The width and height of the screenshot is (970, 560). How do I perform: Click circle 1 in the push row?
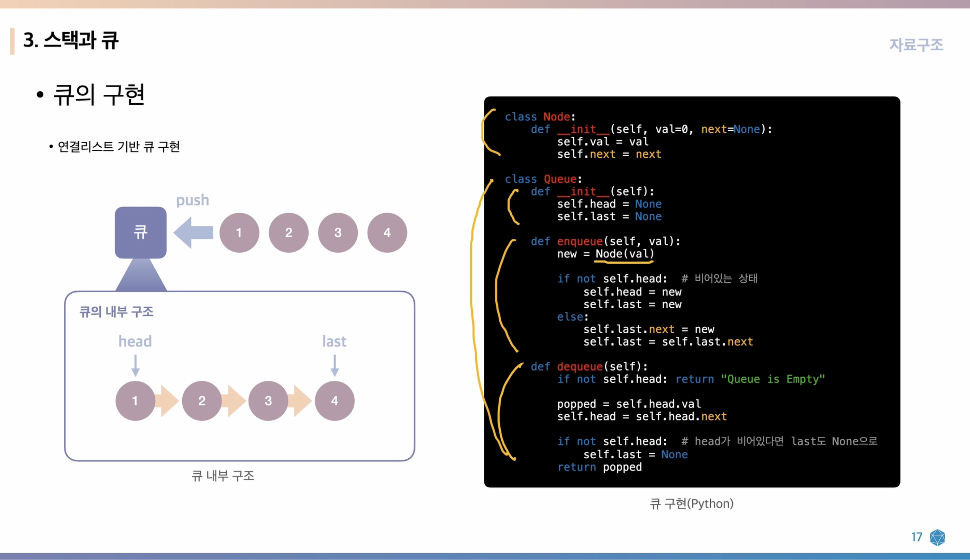coord(239,232)
